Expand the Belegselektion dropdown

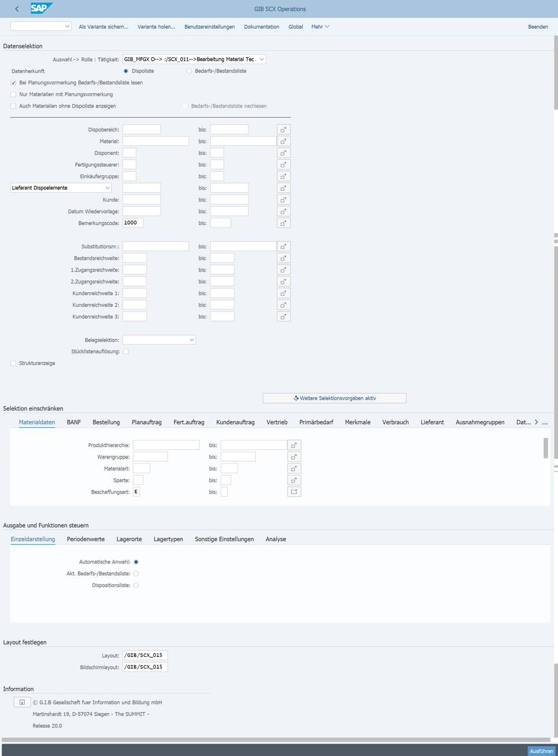point(191,340)
